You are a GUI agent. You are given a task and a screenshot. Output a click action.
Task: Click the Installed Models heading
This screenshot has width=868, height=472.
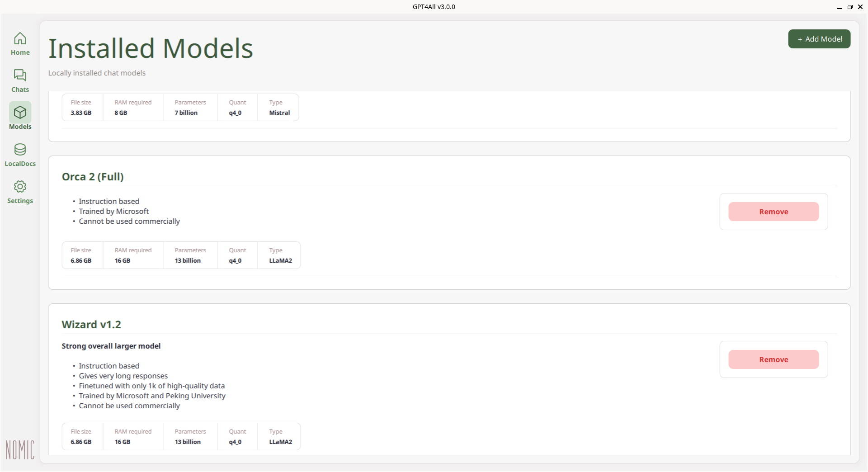(151, 48)
